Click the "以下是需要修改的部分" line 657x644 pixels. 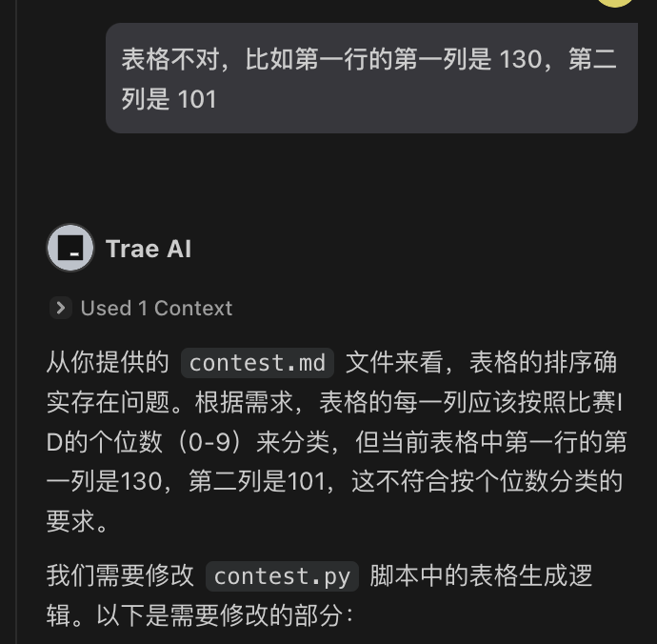[220, 615]
